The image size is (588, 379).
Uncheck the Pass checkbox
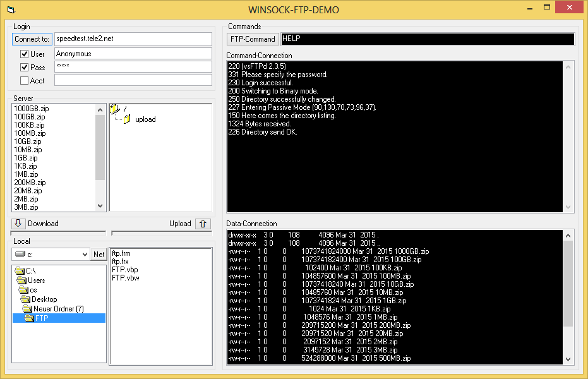(x=24, y=67)
